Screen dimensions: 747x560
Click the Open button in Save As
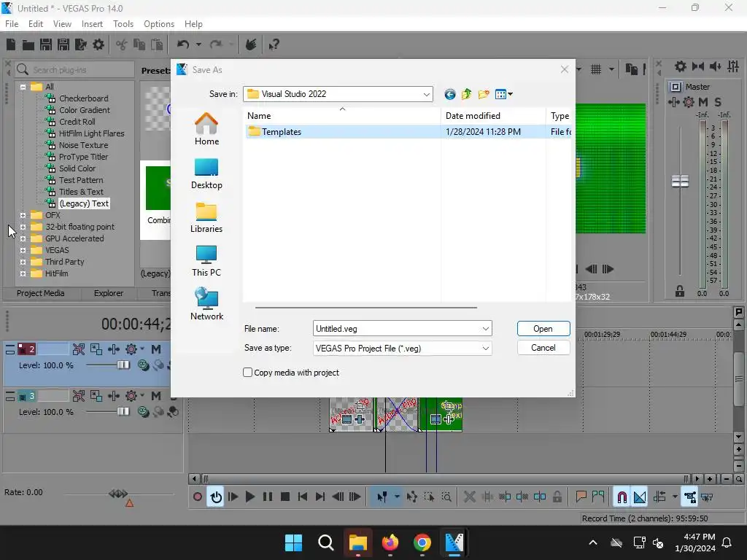point(543,329)
